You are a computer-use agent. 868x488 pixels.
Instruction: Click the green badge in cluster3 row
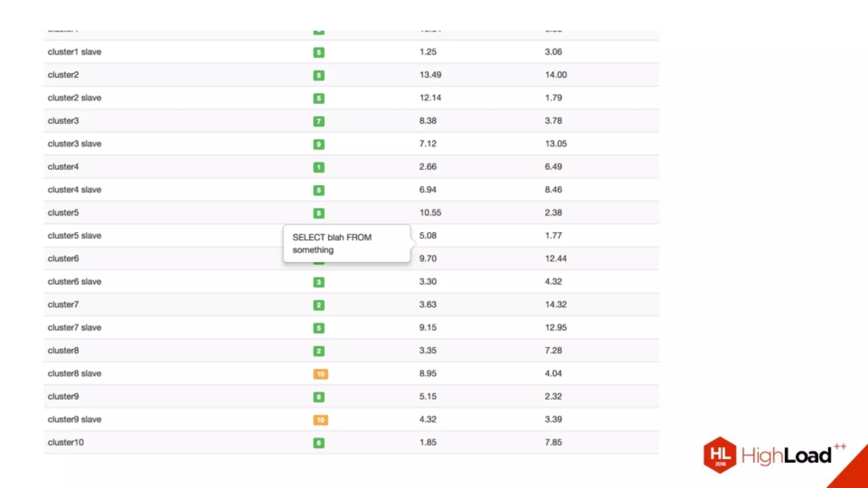point(319,121)
